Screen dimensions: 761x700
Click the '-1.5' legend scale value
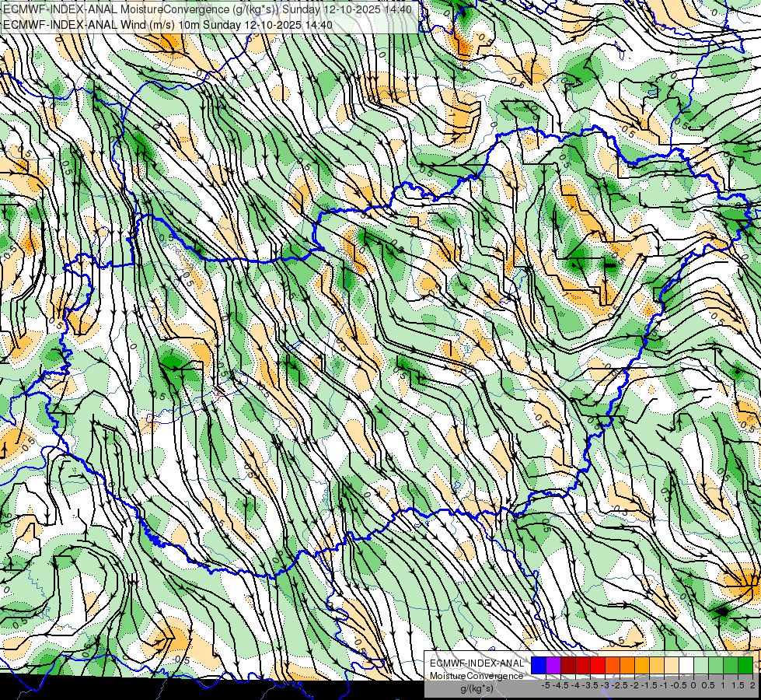[649, 685]
